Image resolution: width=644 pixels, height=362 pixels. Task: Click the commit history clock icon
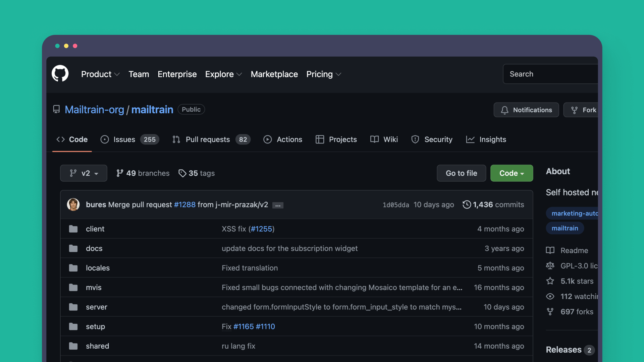tap(467, 204)
